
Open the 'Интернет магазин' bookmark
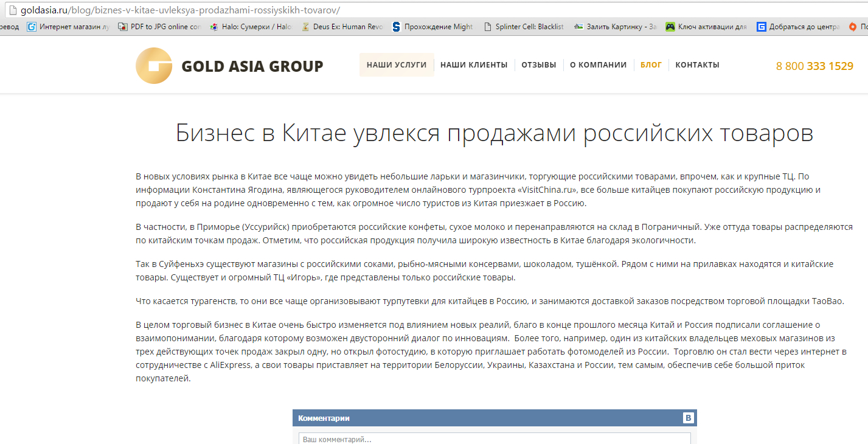69,27
